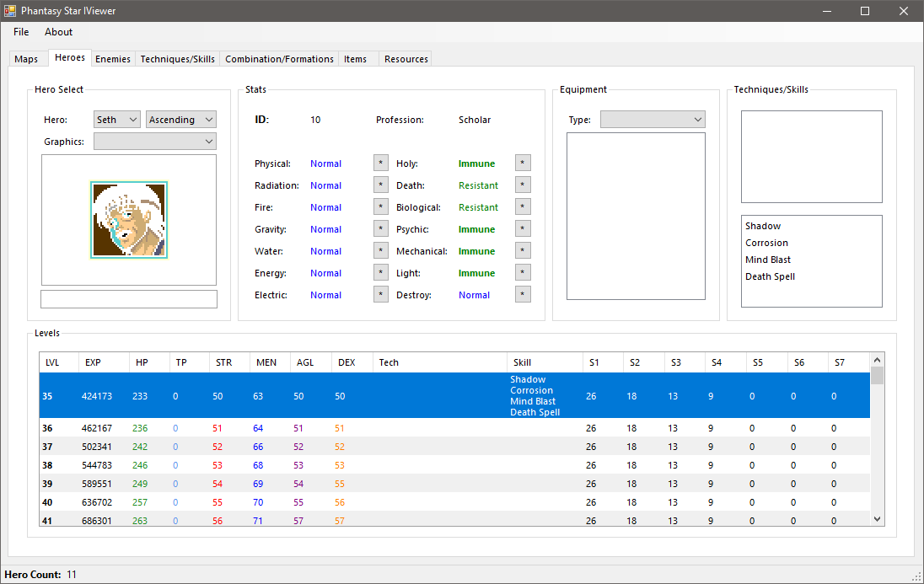Click the asterisk button next to Psychic
This screenshot has width=924, height=584.
pyautogui.click(x=523, y=228)
